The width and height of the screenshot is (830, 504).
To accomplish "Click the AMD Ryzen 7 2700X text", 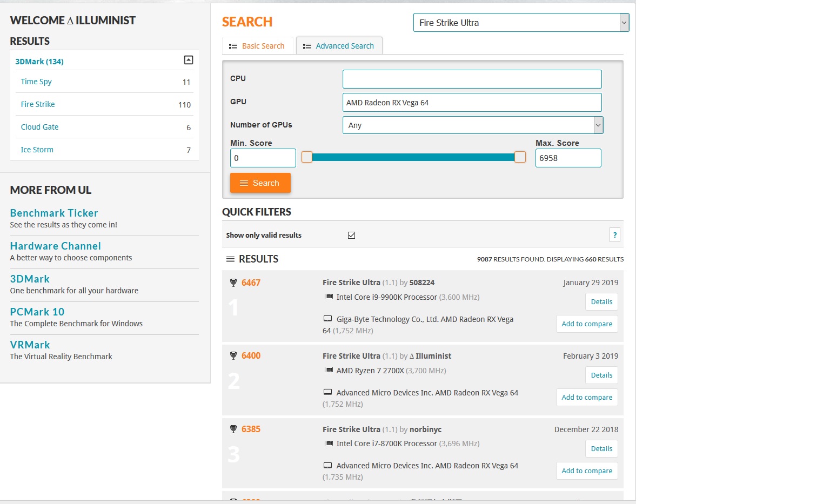I will [370, 371].
